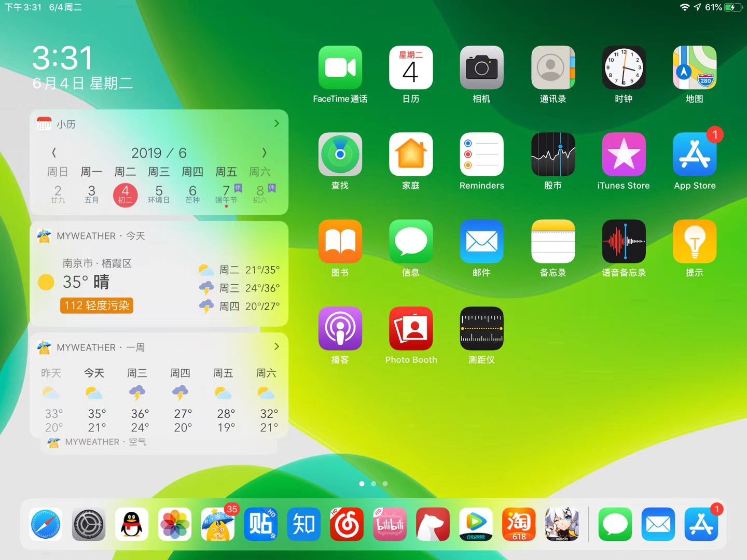Tap the battery indicator in status bar
Image resolution: width=747 pixels, height=560 pixels.
tap(733, 7)
